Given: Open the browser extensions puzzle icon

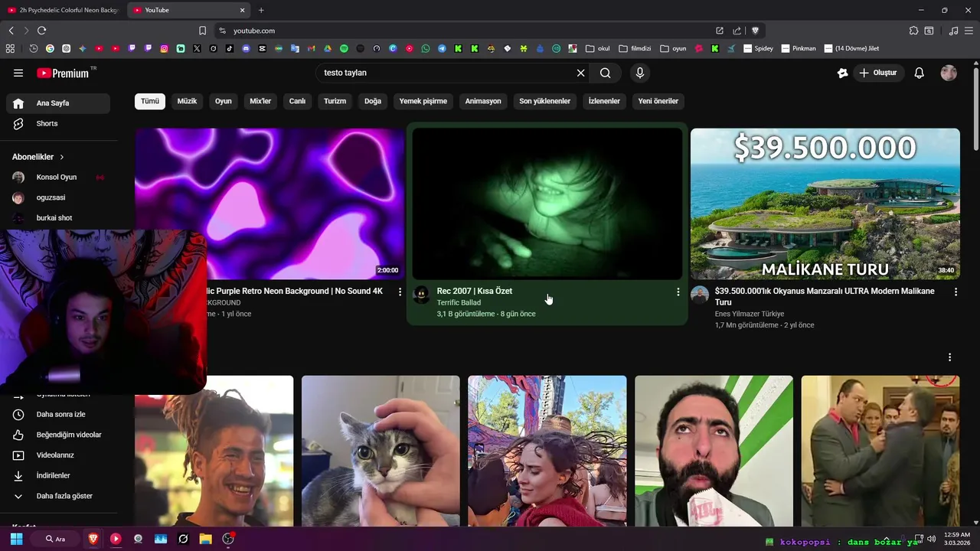Looking at the screenshot, I should click(913, 31).
